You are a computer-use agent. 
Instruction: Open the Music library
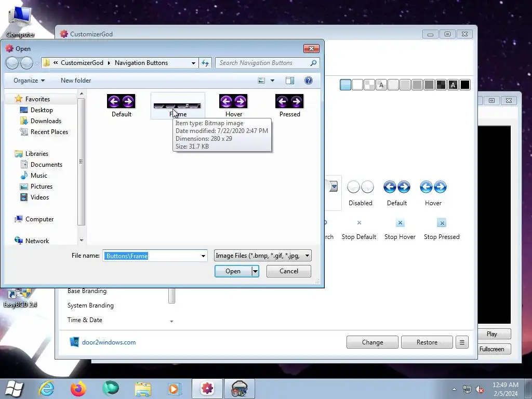click(38, 176)
